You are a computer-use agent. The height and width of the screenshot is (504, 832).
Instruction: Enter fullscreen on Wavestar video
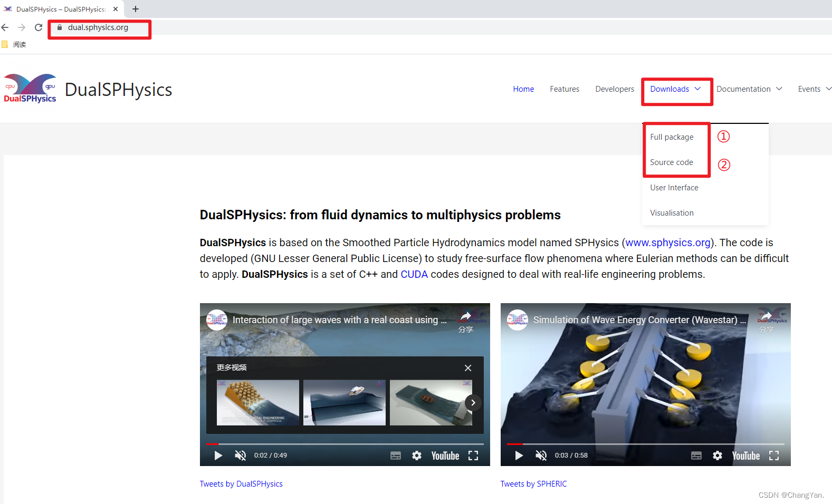[x=774, y=455]
